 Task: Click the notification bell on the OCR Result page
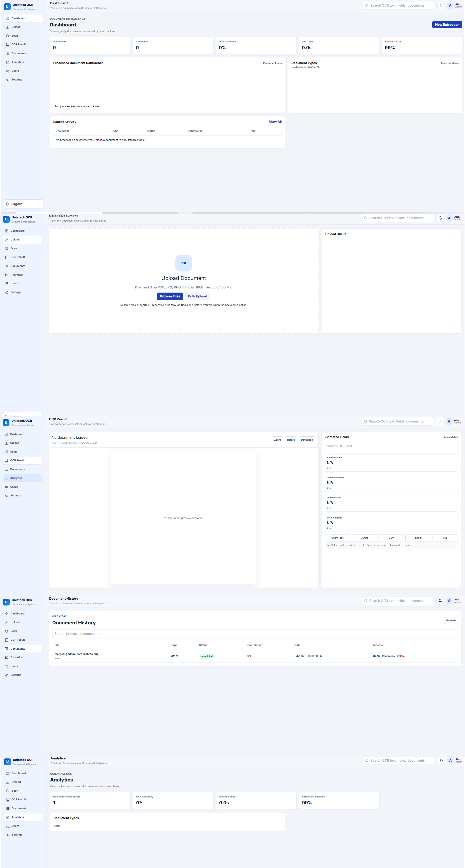(439, 421)
